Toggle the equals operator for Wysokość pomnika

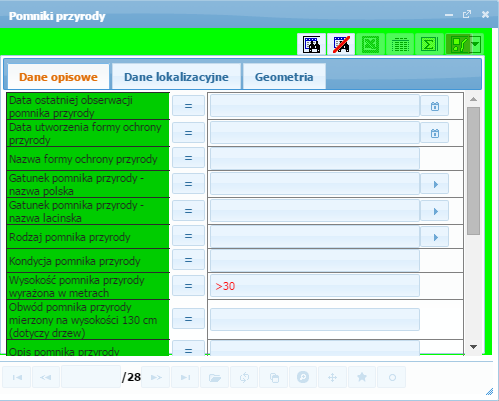(188, 286)
